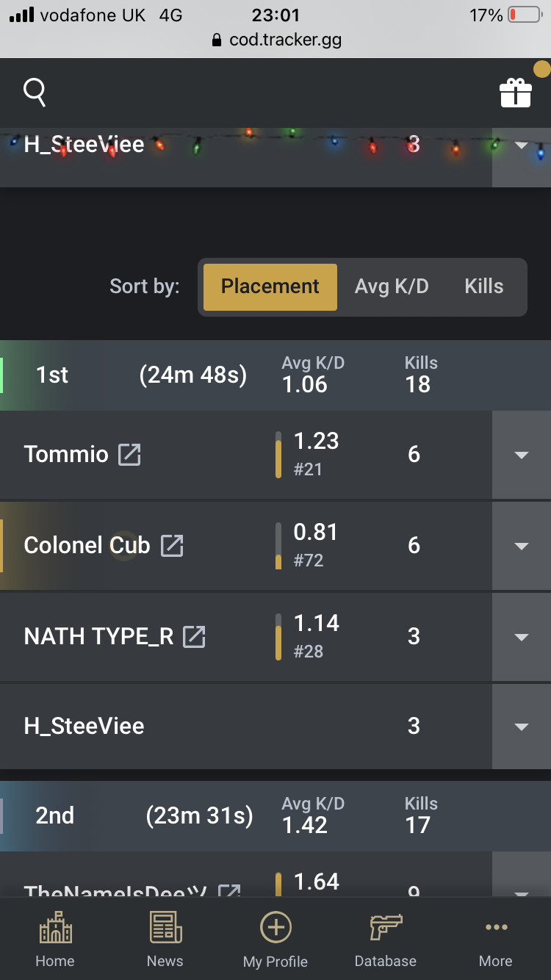The width and height of the screenshot is (551, 980).
Task: Open the News newspaper icon
Action: pos(165,928)
